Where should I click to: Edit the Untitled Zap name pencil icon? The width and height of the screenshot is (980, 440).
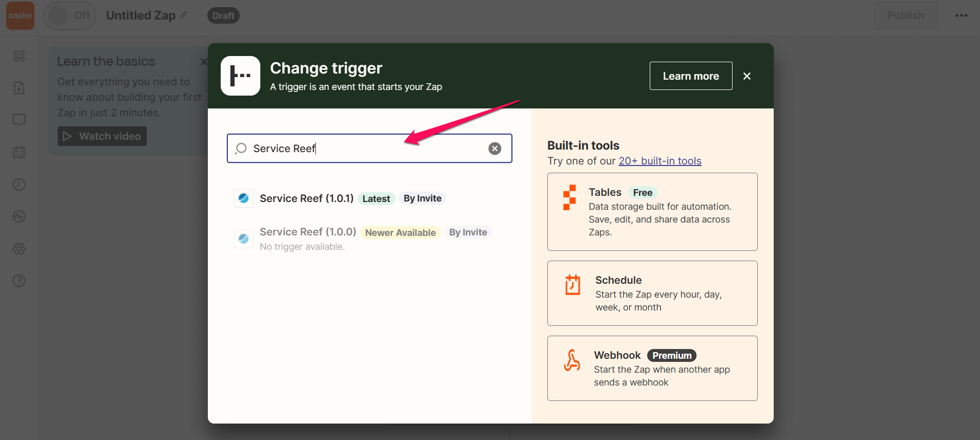[184, 15]
